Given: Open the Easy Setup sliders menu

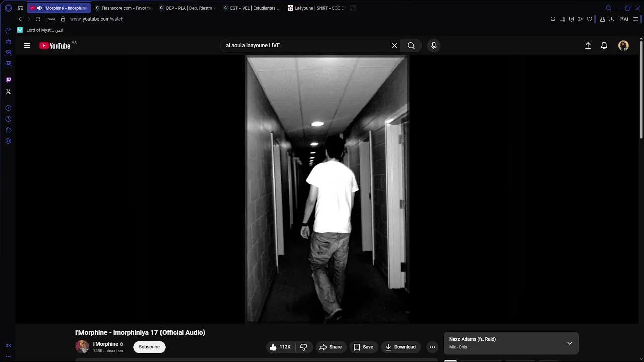Looking at the screenshot, I should click(636, 19).
